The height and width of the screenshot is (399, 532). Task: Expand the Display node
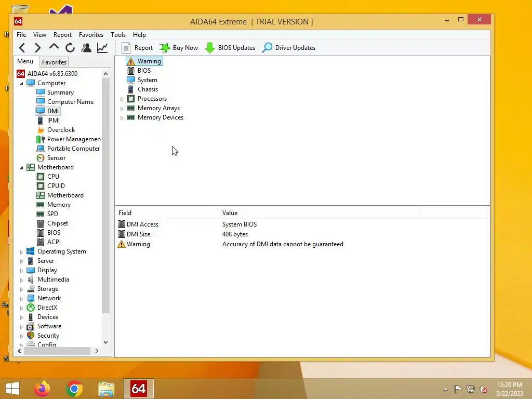pos(21,270)
